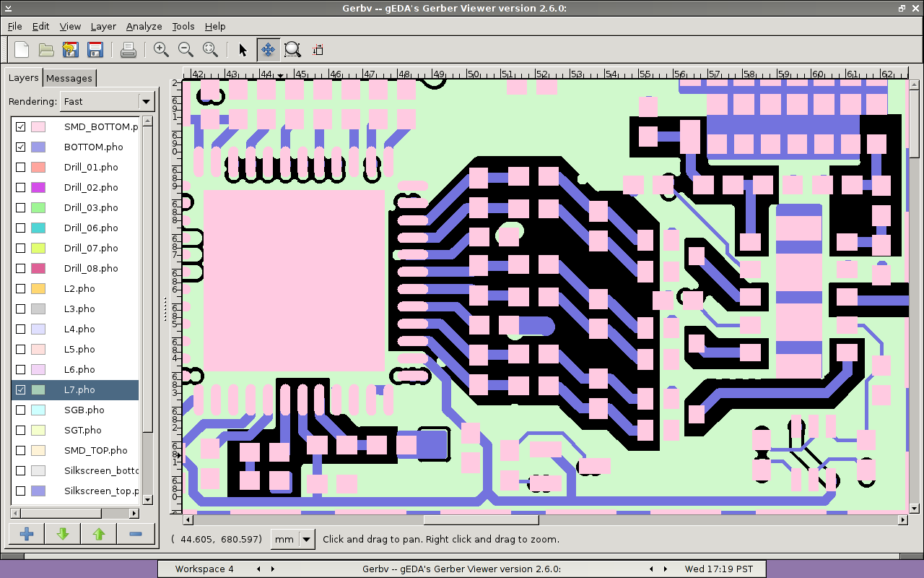The width and height of the screenshot is (924, 578).
Task: Click the BOTTOM.pho layer color swatch
Action: (38, 147)
